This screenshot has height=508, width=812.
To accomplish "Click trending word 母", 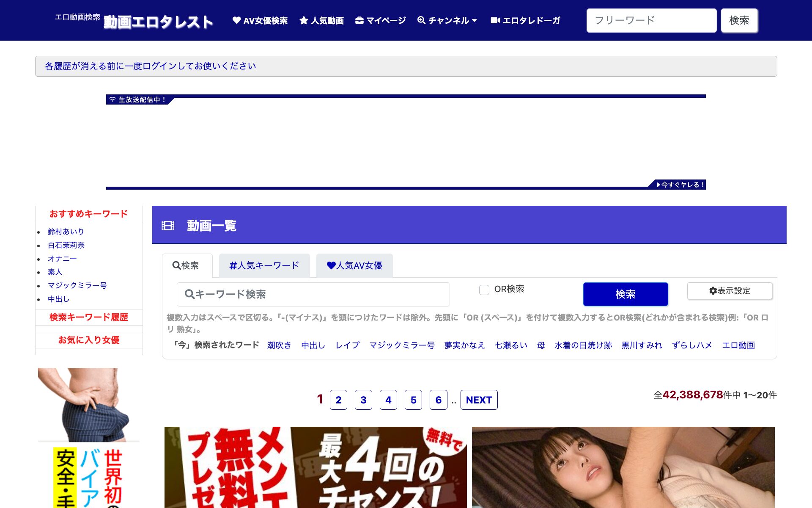I will (541, 345).
